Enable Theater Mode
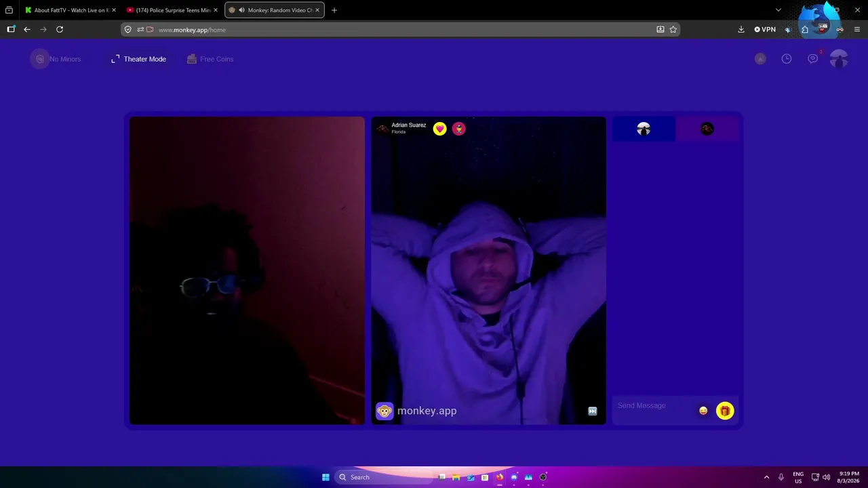868x488 pixels. (138, 59)
